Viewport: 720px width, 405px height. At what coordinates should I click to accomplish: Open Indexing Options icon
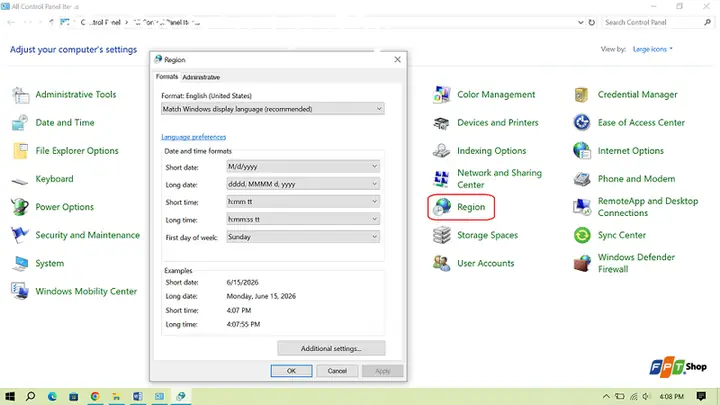click(442, 151)
